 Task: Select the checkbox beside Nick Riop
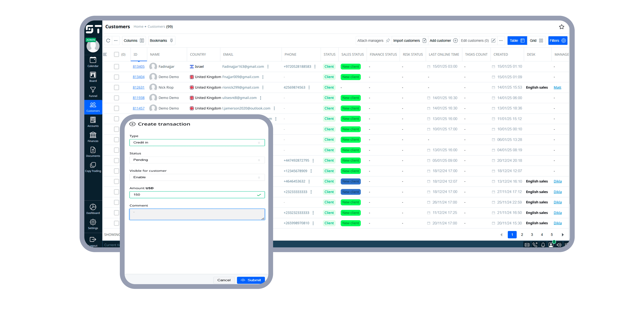click(116, 87)
